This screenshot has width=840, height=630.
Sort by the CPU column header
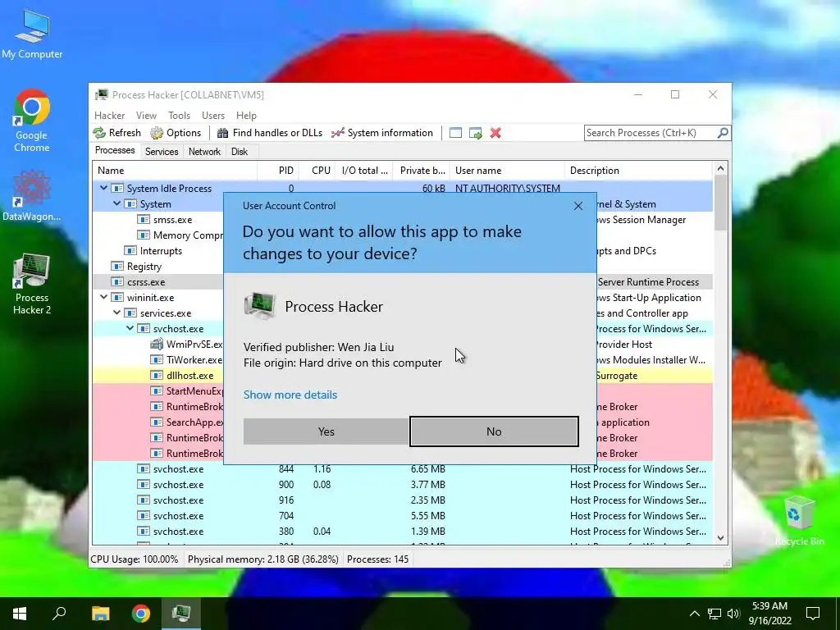[317, 171]
